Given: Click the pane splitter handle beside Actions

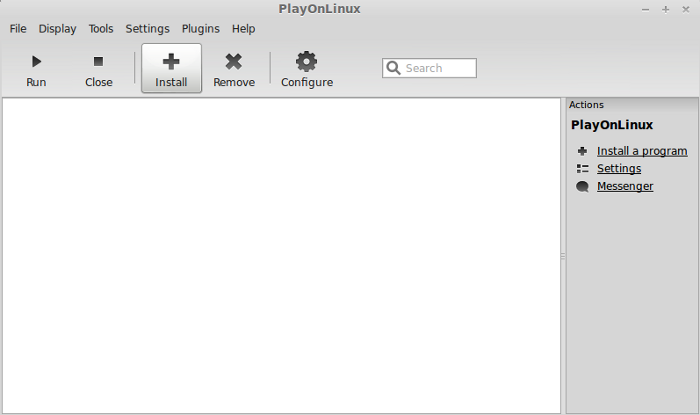Looking at the screenshot, I should [x=563, y=256].
